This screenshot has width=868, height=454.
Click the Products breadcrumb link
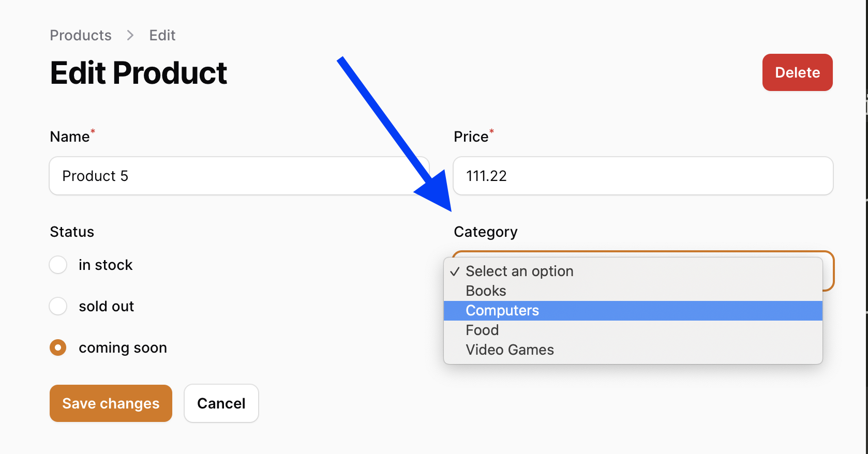(x=81, y=35)
